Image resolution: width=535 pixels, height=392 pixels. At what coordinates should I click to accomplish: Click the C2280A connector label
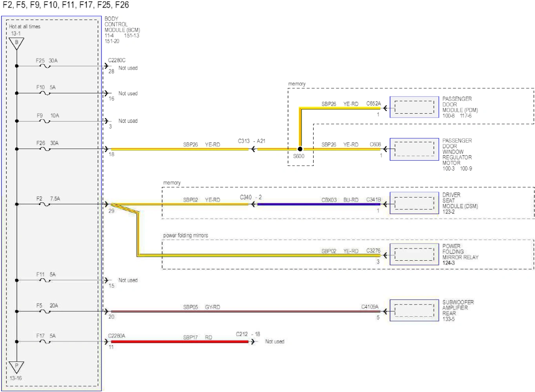pyautogui.click(x=117, y=336)
